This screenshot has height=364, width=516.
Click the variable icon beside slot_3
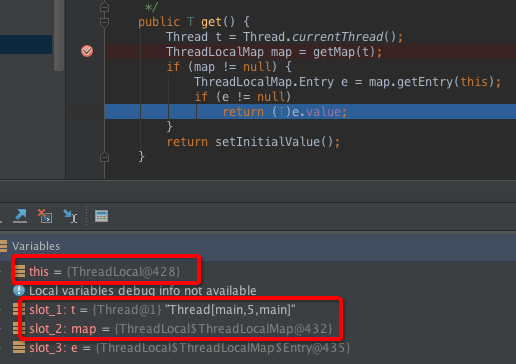click(x=19, y=347)
